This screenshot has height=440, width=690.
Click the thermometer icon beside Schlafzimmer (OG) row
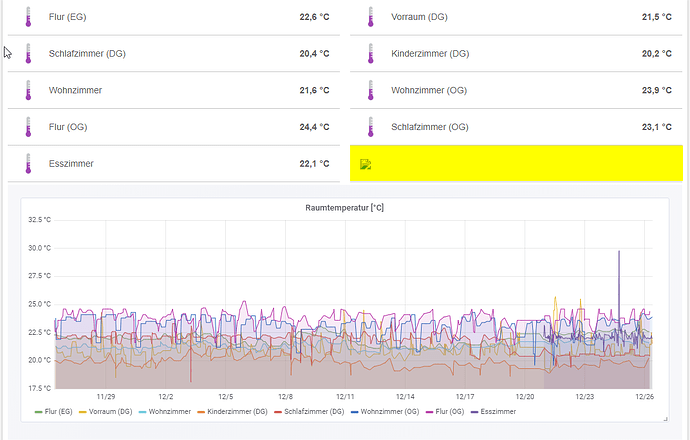(x=369, y=127)
